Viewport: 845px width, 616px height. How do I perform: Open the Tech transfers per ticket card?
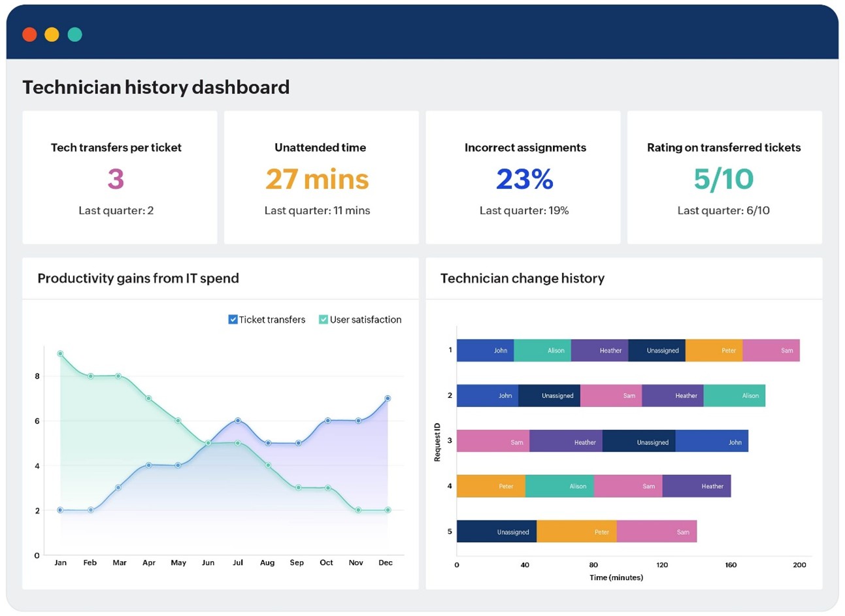[x=120, y=178]
